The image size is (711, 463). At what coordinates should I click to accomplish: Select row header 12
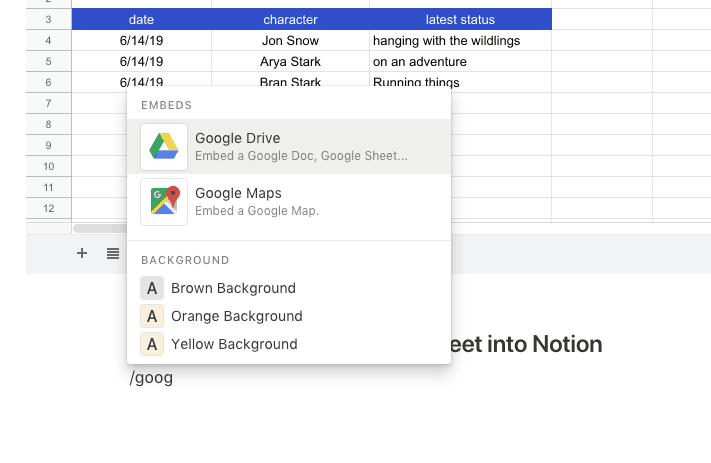click(x=49, y=208)
